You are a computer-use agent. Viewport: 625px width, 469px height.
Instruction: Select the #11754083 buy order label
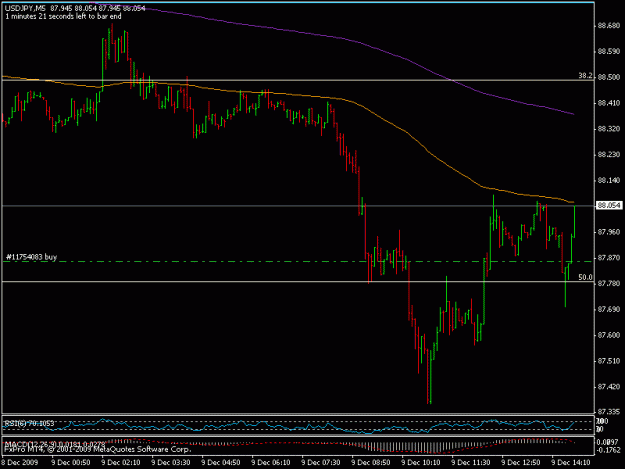pyautogui.click(x=31, y=257)
